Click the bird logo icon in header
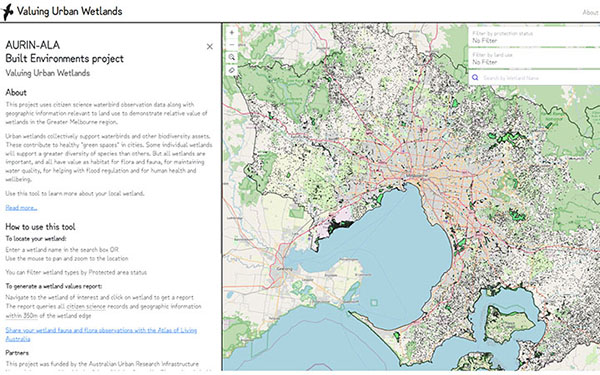This screenshot has width=600, height=375. coord(7,12)
